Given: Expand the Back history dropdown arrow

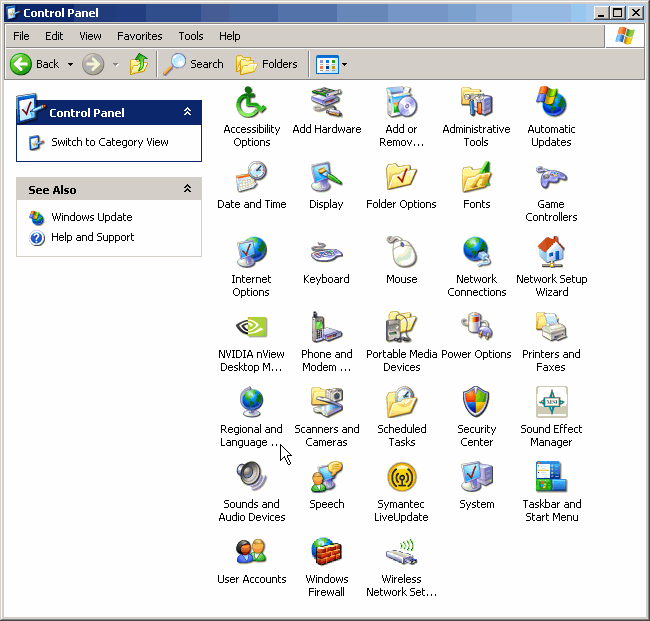Looking at the screenshot, I should (70, 64).
